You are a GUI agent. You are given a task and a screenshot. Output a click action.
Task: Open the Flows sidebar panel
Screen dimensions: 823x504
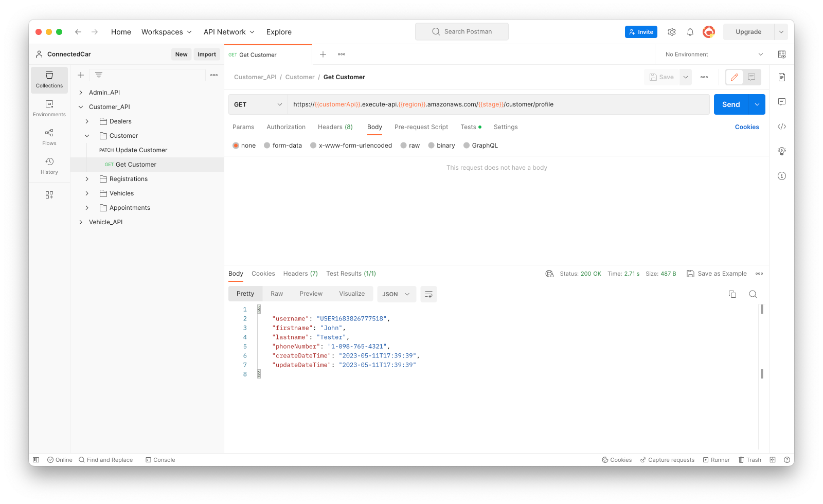tap(49, 137)
